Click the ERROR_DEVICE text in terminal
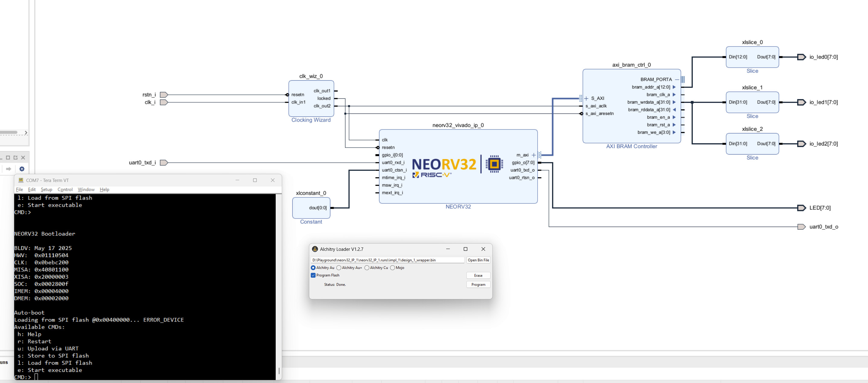The width and height of the screenshot is (868, 383). (164, 320)
